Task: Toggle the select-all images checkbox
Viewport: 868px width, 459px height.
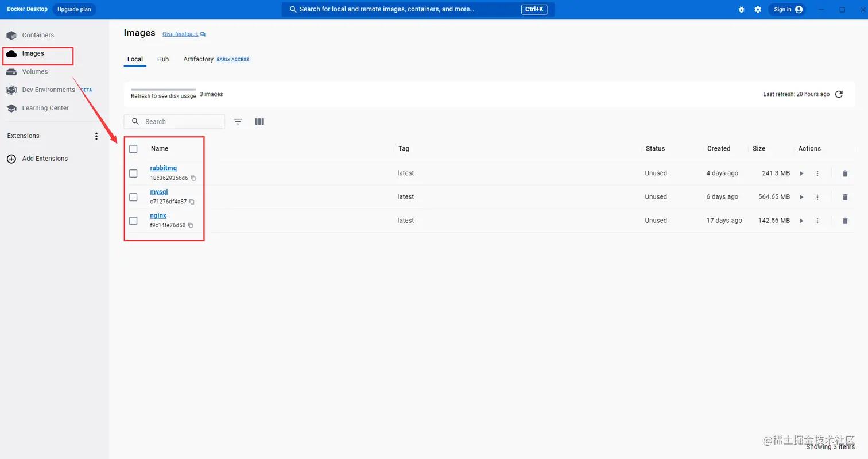Action: (134, 149)
